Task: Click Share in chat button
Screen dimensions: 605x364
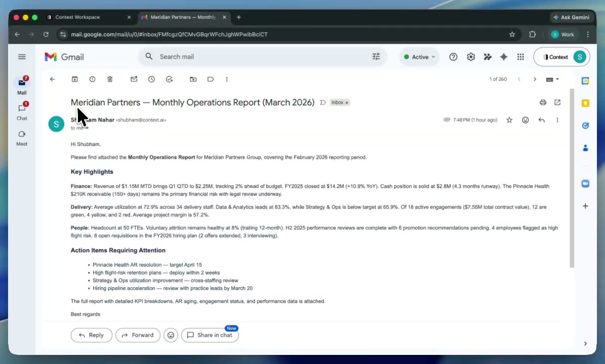Action: pos(210,335)
